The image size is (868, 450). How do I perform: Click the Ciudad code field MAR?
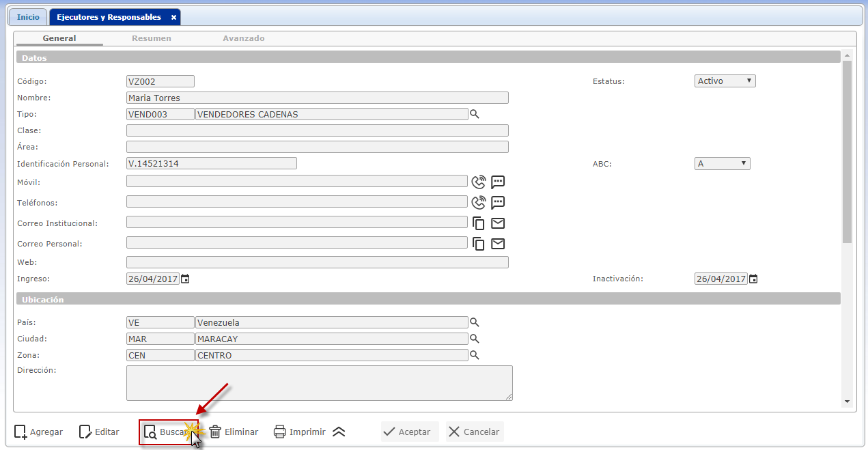(x=160, y=339)
